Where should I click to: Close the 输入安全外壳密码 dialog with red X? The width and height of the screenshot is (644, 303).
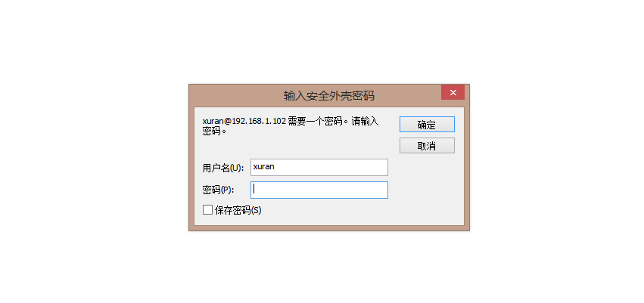(x=453, y=92)
